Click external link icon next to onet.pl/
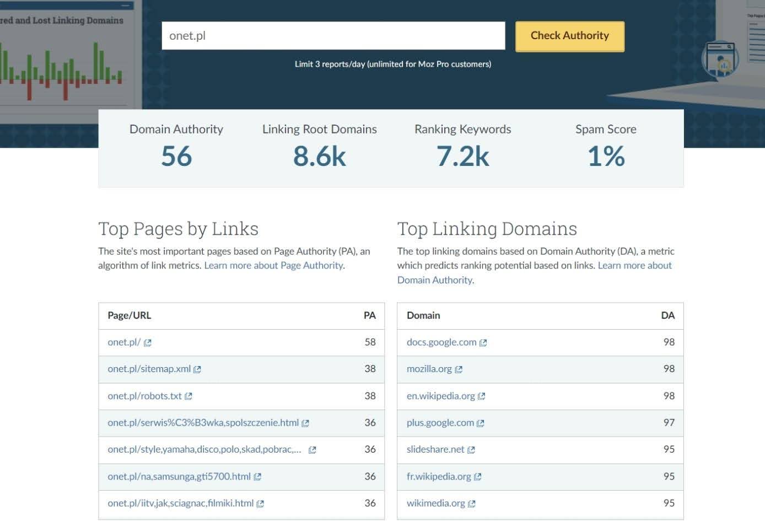 pos(148,343)
